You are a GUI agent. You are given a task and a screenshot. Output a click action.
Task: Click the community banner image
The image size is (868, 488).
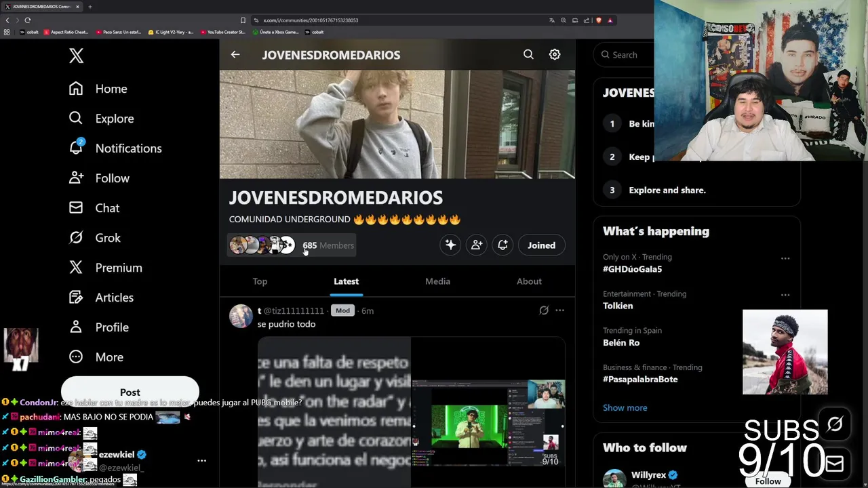pos(397,125)
